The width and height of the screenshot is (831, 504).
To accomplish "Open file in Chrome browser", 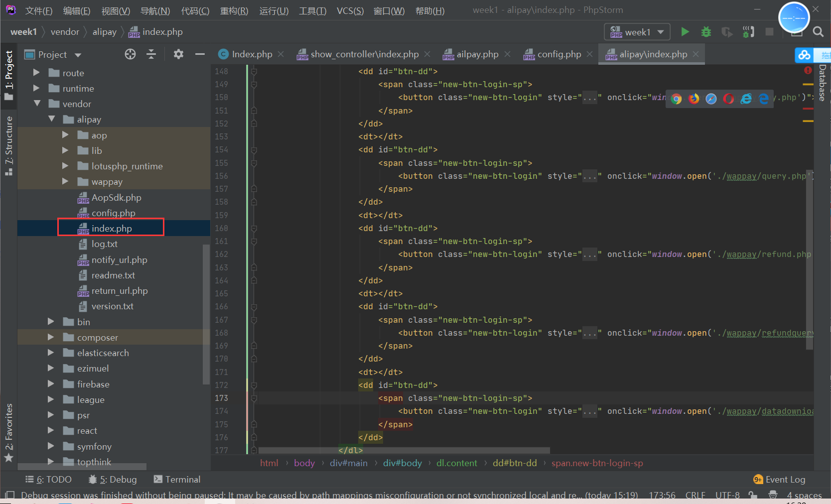I will [x=676, y=99].
